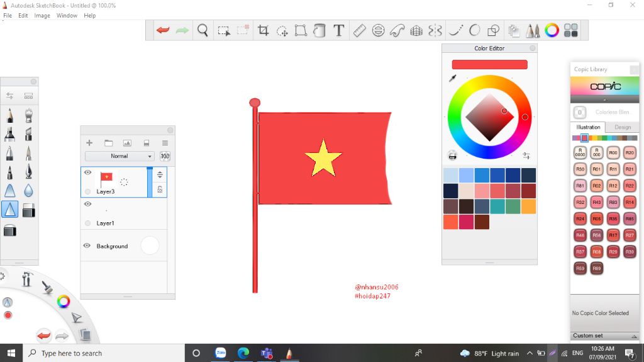644x362 pixels.
Task: Click the Redo arrow in top toolbar
Action: coord(182,30)
